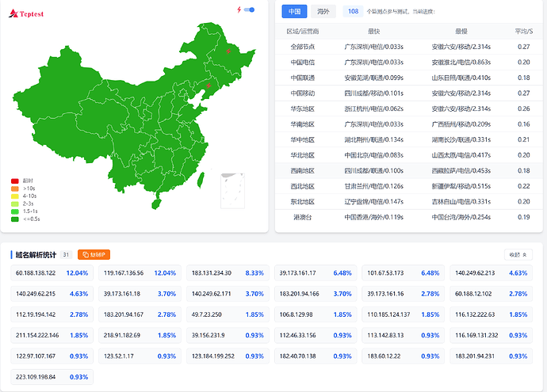Screen dimensions: 547x392
Task: Click the 最慢 column header
Action: click(x=461, y=32)
